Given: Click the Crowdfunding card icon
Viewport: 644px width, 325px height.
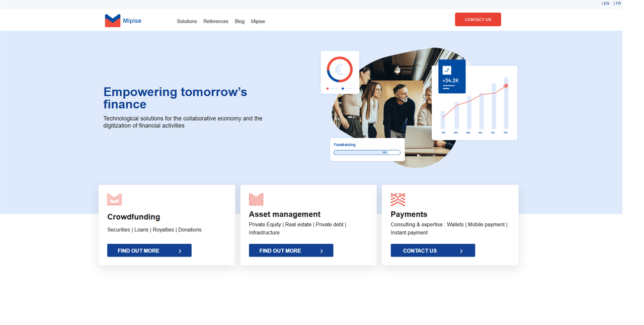Looking at the screenshot, I should [114, 200].
